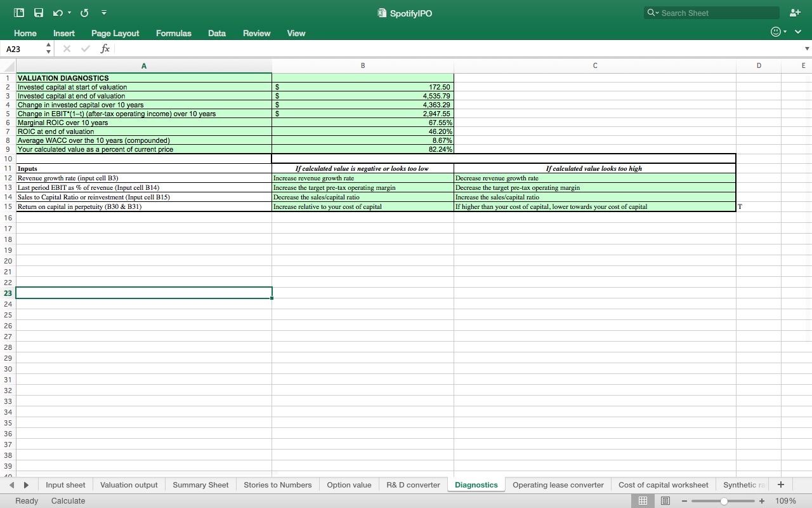812x508 pixels.
Task: Open the search magnifier options dropdown
Action: click(652, 13)
